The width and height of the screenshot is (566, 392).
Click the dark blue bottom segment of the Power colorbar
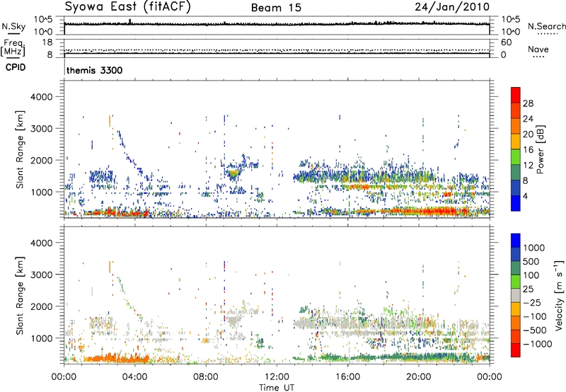(x=516, y=203)
